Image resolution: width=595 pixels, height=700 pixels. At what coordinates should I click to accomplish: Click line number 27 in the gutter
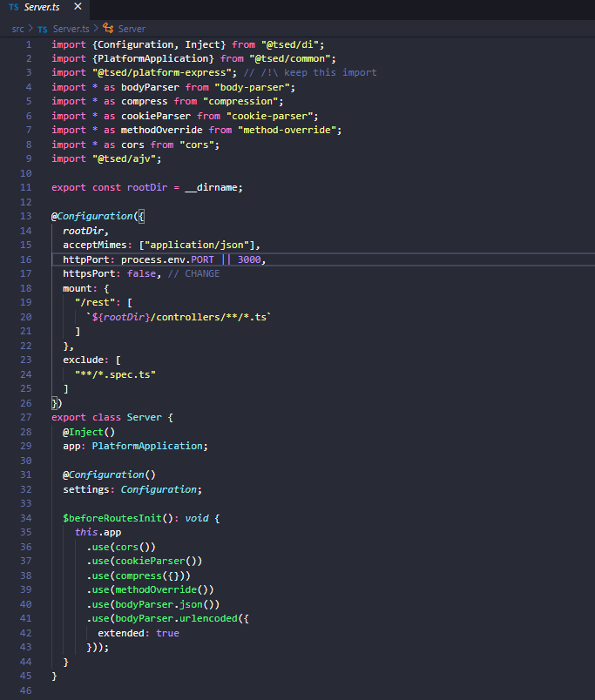[26, 417]
